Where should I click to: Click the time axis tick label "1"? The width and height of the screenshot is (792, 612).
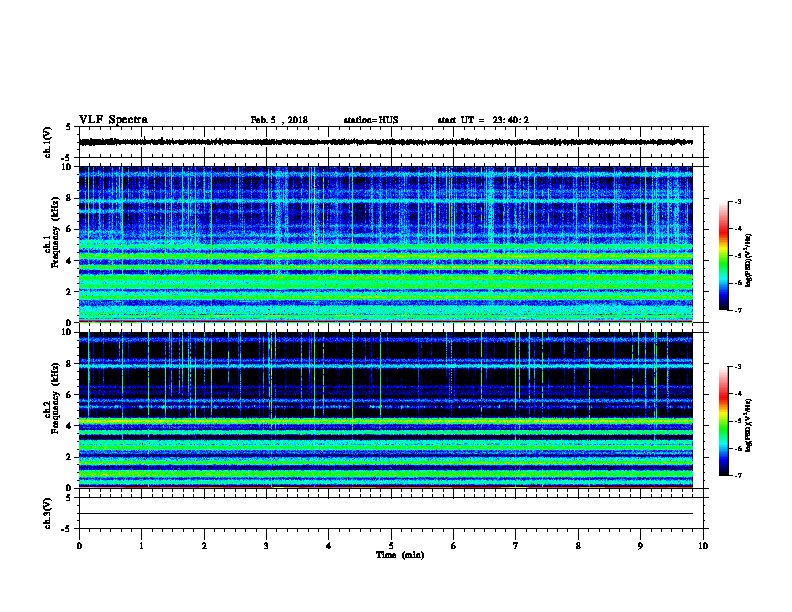[141, 546]
